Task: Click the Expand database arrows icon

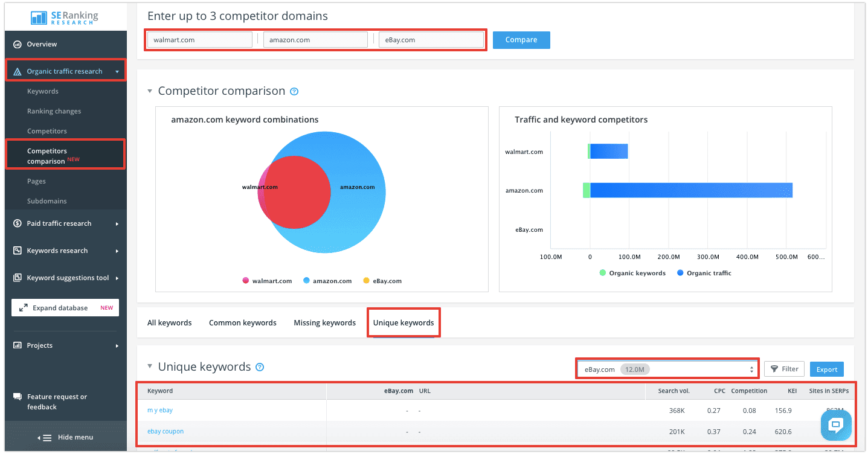Action: (x=24, y=308)
